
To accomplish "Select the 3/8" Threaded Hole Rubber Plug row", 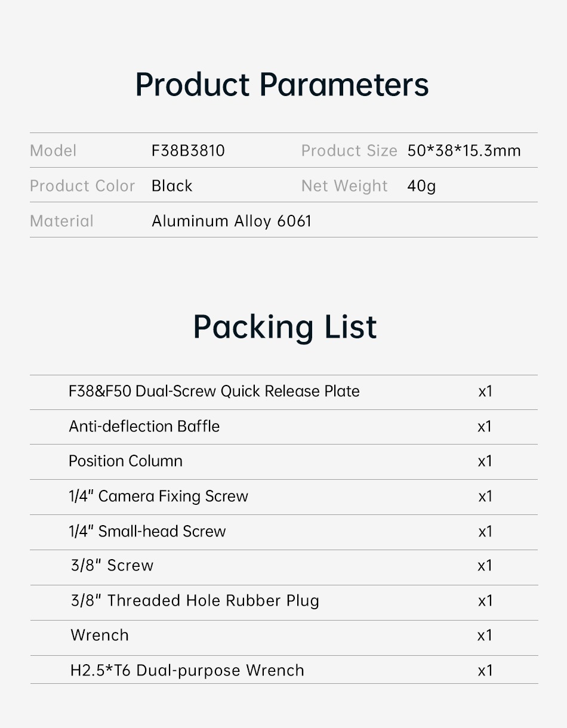I will 195,600.
